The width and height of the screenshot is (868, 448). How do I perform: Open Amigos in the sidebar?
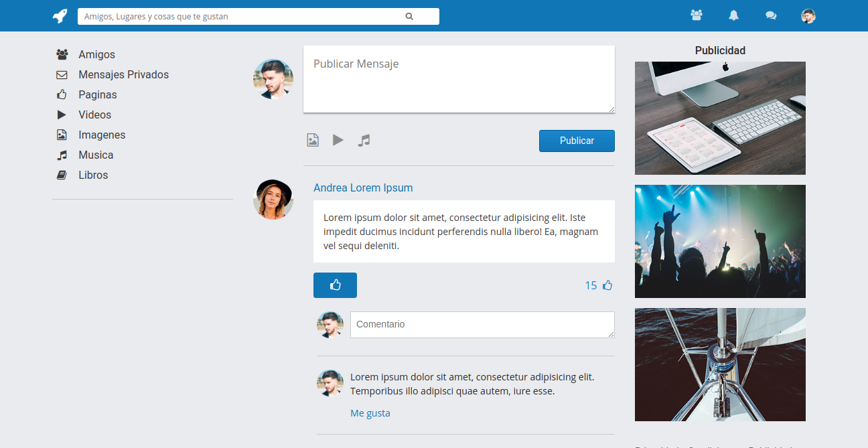point(96,54)
